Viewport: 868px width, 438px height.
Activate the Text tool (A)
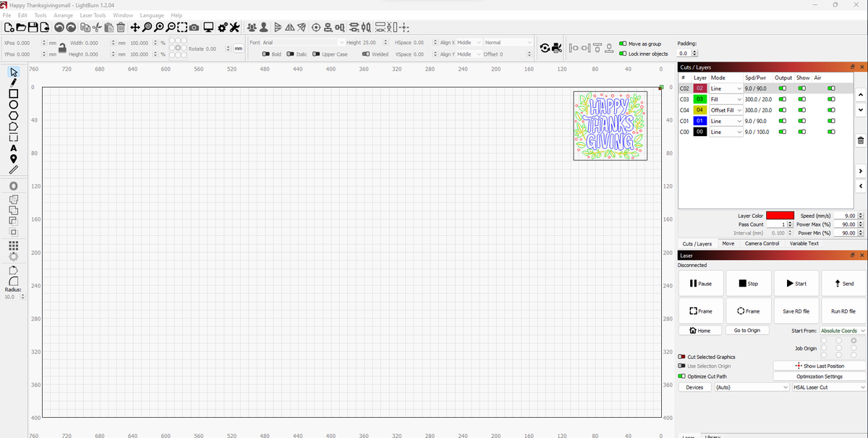pyautogui.click(x=13, y=148)
